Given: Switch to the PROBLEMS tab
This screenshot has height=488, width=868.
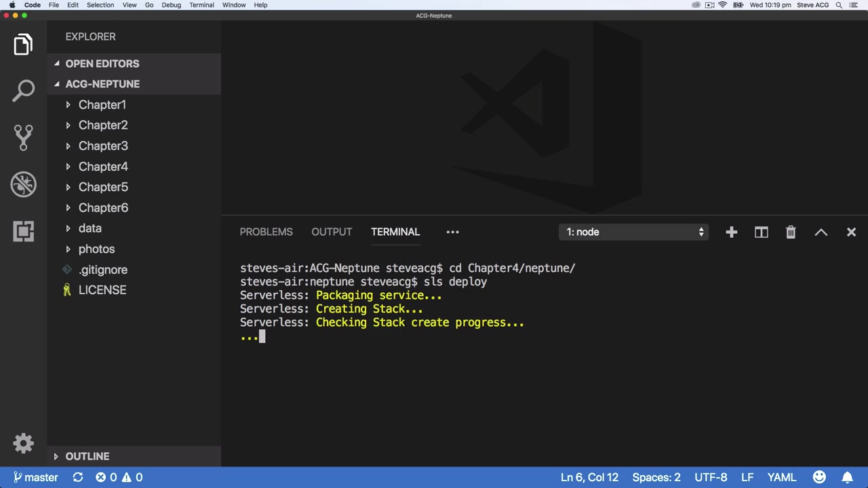Looking at the screenshot, I should coord(266,232).
